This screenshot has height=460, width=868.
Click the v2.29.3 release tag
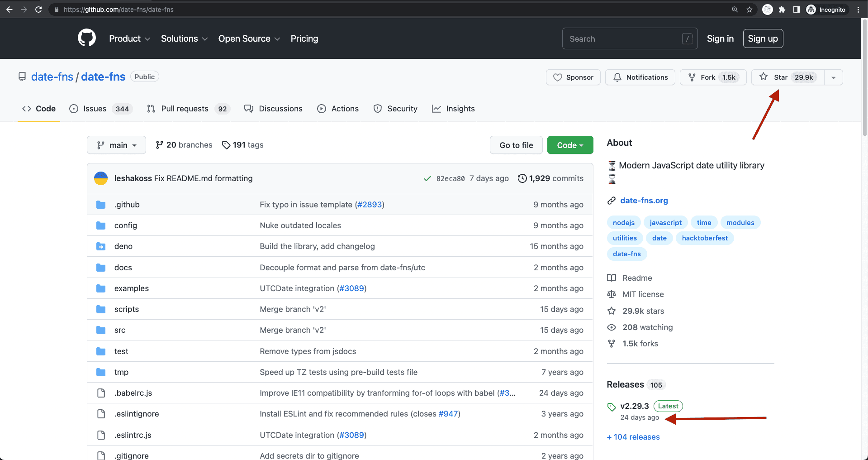pyautogui.click(x=634, y=406)
